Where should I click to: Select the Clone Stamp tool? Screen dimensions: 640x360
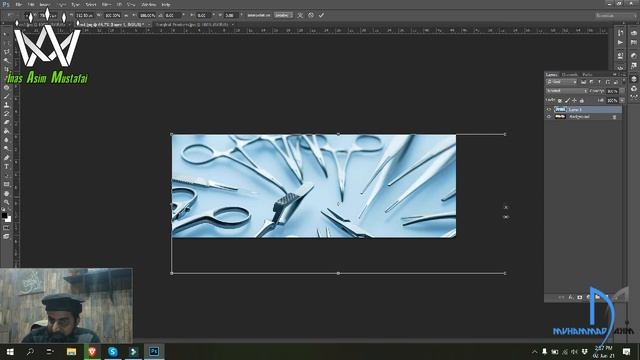[x=6, y=105]
